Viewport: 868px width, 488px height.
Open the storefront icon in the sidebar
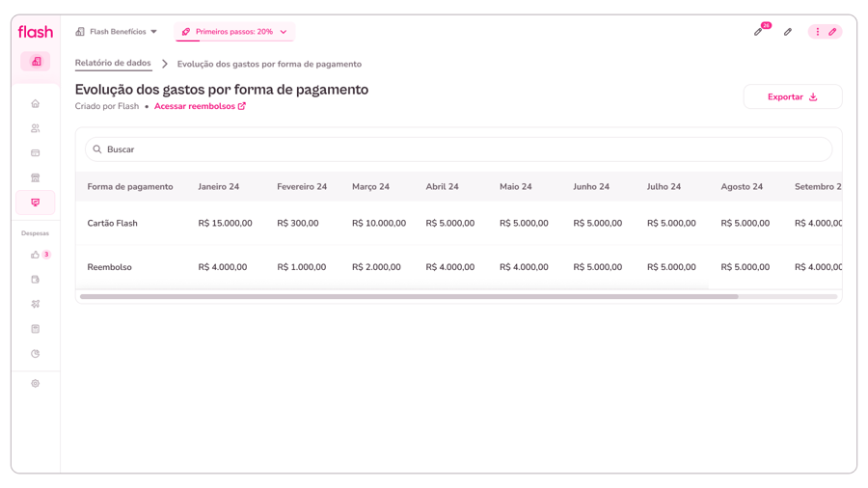(x=36, y=178)
